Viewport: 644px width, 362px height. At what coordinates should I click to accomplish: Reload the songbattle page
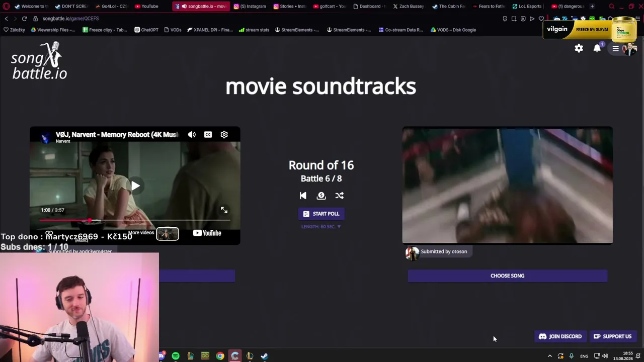24,19
